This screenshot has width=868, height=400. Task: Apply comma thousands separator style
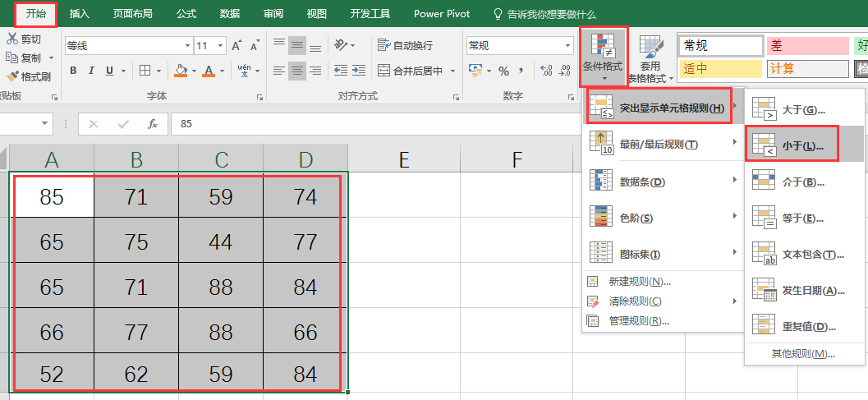tap(521, 71)
